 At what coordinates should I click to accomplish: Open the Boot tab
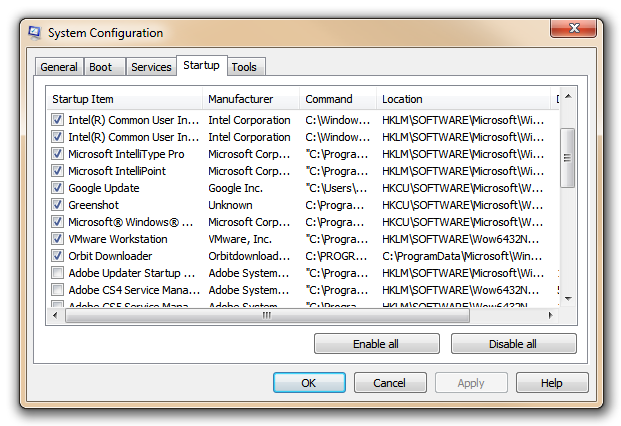click(105, 67)
